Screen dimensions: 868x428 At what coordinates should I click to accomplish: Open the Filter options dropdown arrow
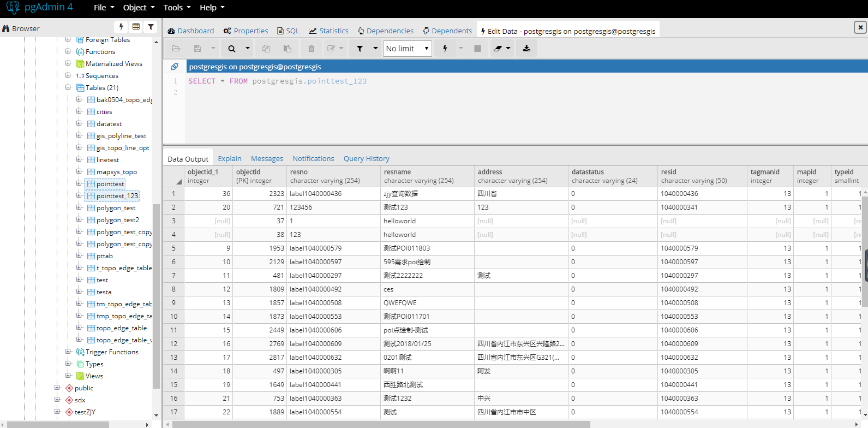[375, 49]
